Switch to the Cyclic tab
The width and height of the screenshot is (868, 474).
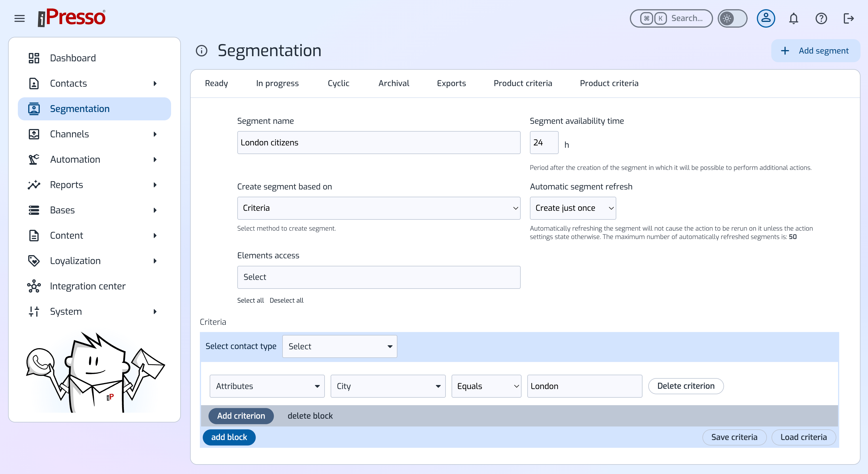[338, 83]
